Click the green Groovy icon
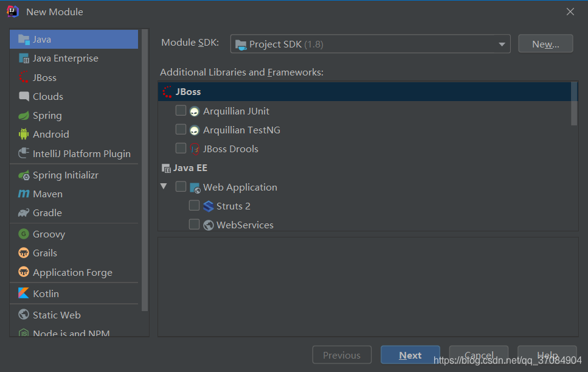Viewport: 588px width, 372px height. coord(24,234)
